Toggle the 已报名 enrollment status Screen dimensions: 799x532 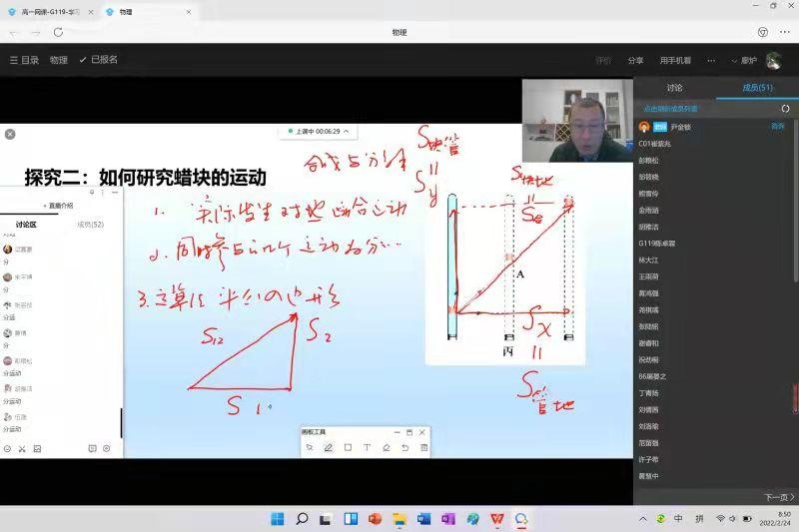(x=98, y=60)
